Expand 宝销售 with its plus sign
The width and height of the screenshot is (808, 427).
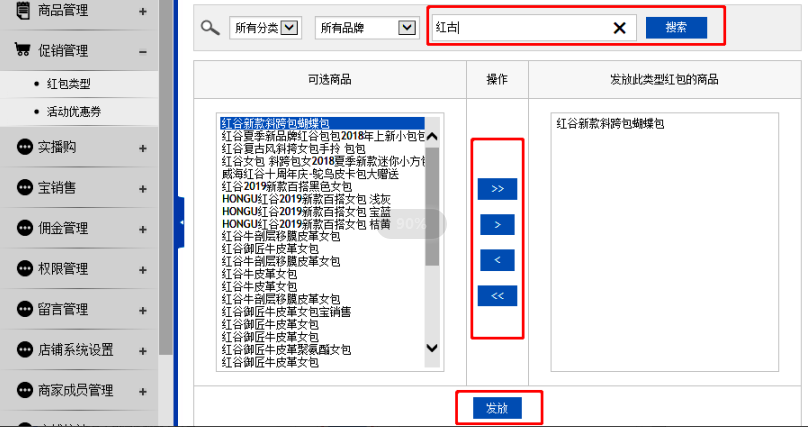(143, 189)
